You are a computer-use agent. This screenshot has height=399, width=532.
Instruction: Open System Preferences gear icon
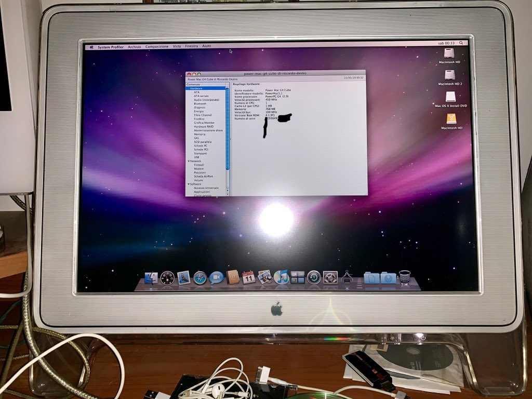pyautogui.click(x=330, y=277)
